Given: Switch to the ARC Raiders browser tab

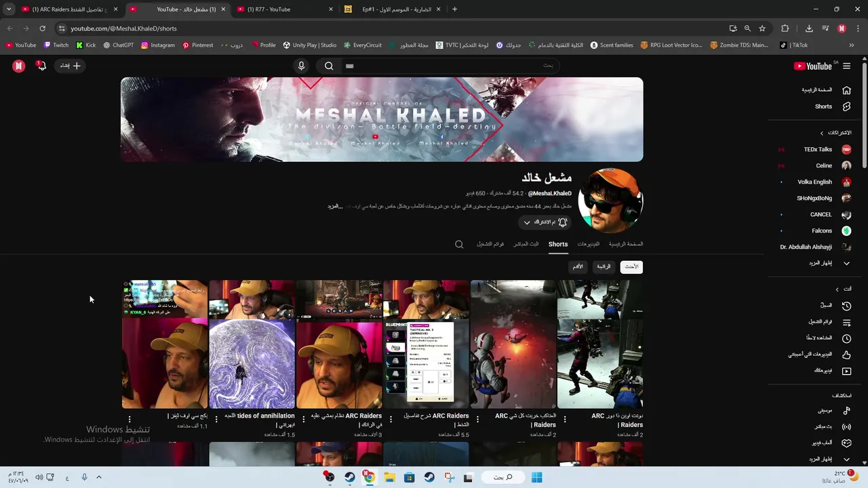Looking at the screenshot, I should (70, 9).
